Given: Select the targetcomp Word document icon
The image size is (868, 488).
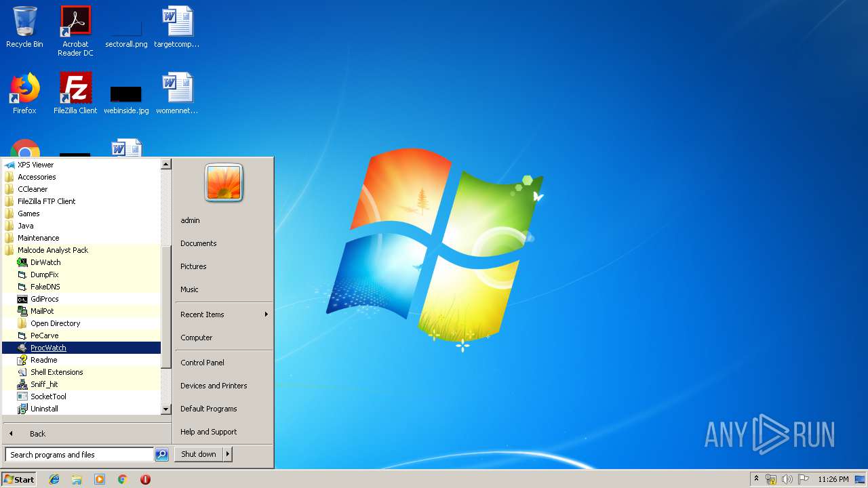Looking at the screenshot, I should [177, 28].
